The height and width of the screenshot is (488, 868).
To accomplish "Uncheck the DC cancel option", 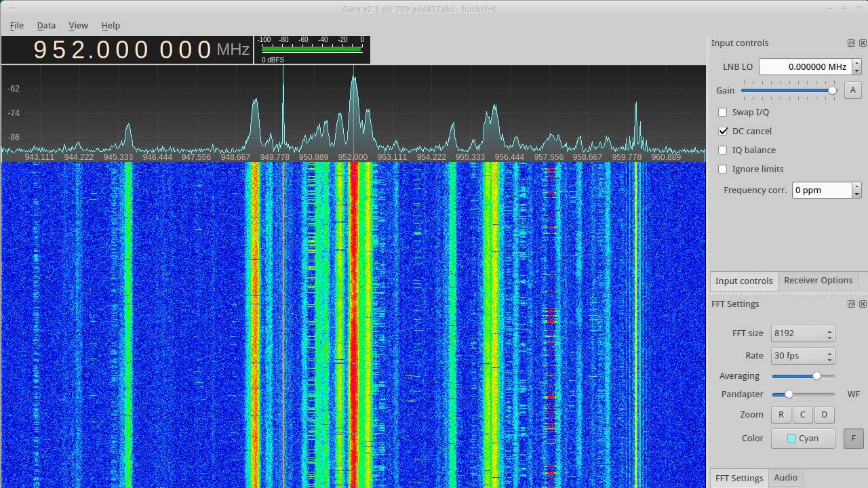I will point(723,131).
